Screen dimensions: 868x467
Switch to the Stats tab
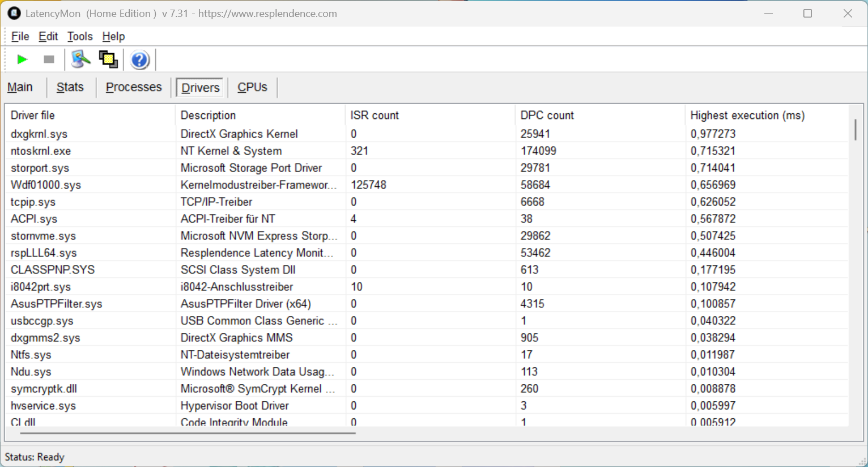[x=70, y=87]
